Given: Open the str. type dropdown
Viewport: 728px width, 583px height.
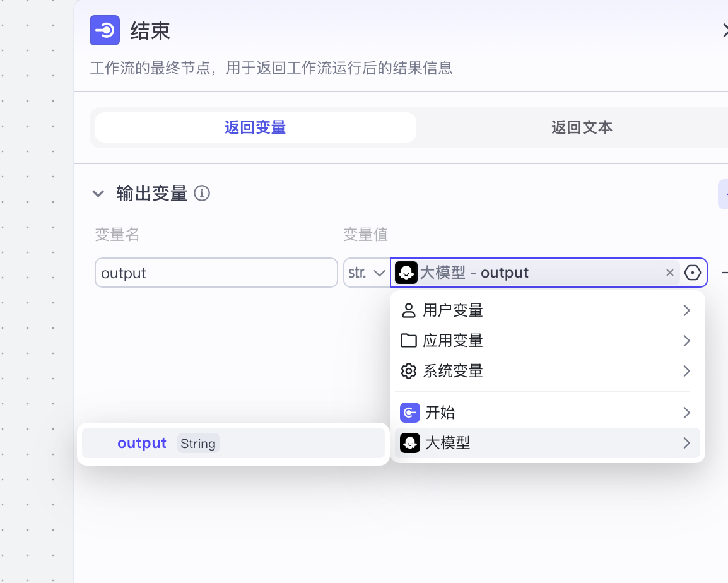Looking at the screenshot, I should pos(367,273).
